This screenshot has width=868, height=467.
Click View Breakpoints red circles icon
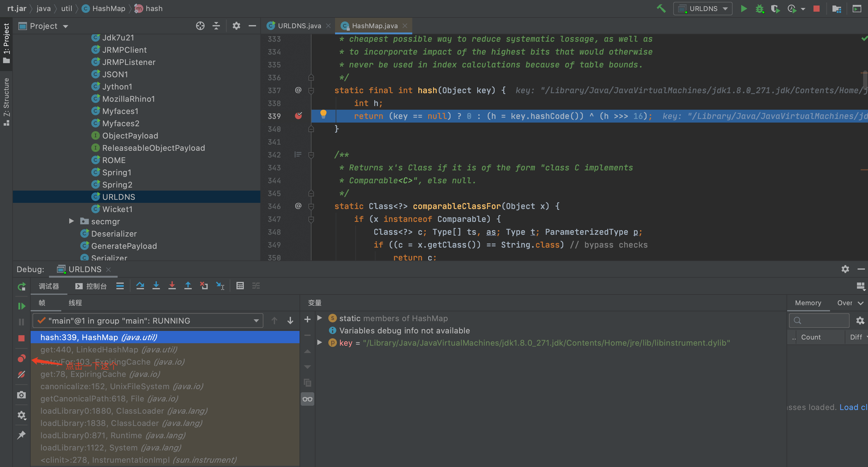coord(21,358)
